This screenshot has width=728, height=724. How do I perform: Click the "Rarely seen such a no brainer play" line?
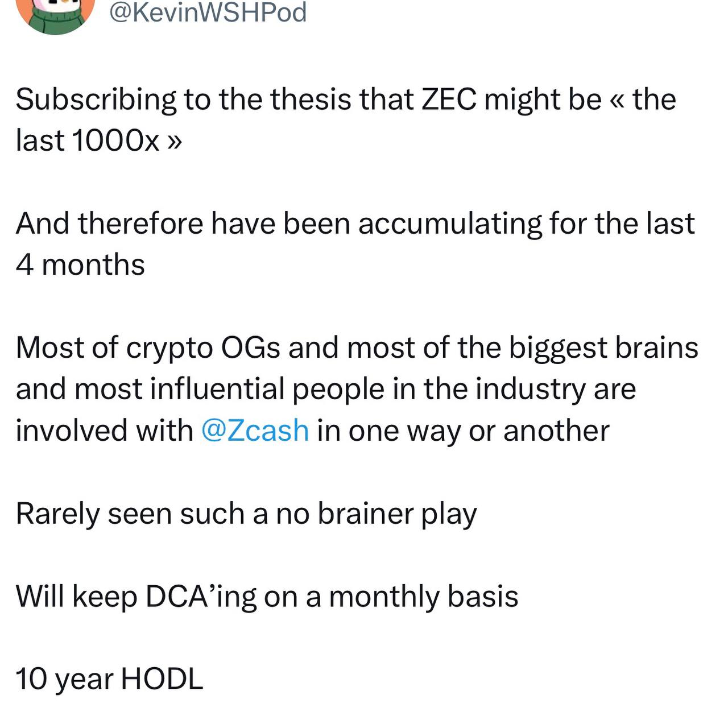[246, 514]
